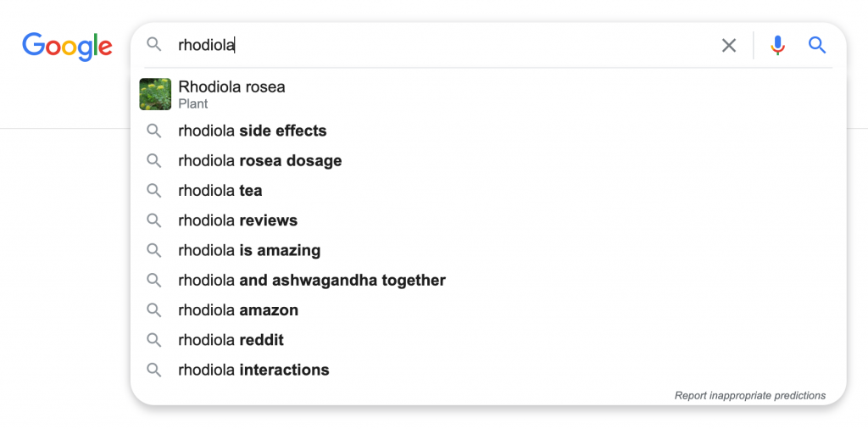Choose the 'rhodiola interactions' suggestion
868x429 pixels.
tap(488, 370)
